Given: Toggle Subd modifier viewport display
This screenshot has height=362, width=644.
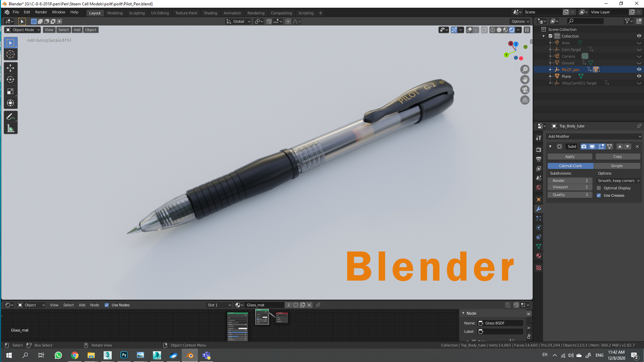Looking at the screenshot, I should 592,146.
